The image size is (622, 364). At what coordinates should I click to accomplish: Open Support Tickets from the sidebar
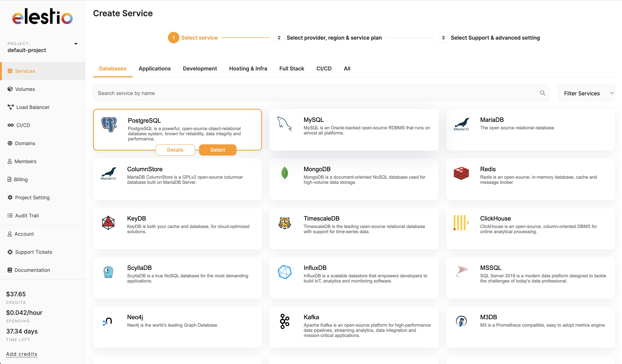pyautogui.click(x=34, y=252)
